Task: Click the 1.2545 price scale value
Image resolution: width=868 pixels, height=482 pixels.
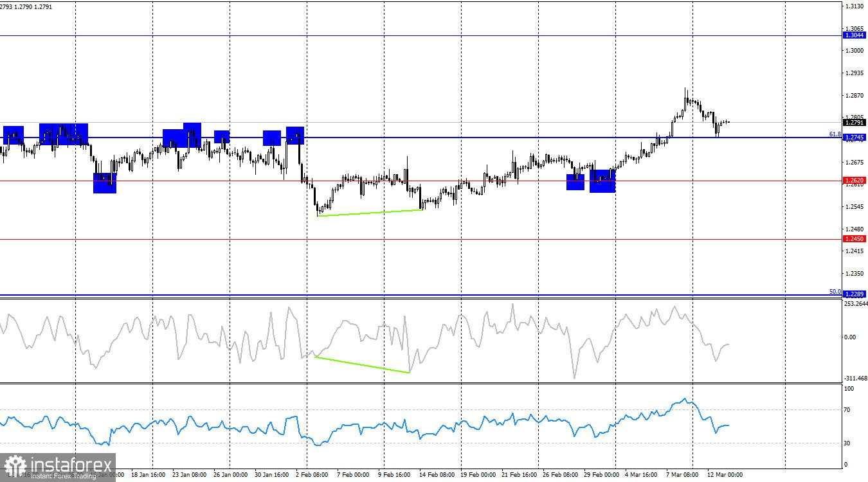Action: pos(854,207)
